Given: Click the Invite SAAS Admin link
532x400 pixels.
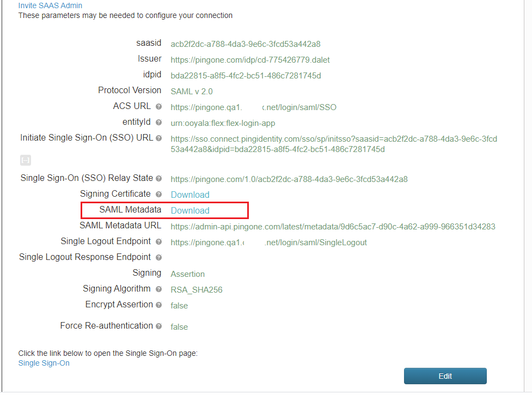Looking at the screenshot, I should pyautogui.click(x=50, y=5).
